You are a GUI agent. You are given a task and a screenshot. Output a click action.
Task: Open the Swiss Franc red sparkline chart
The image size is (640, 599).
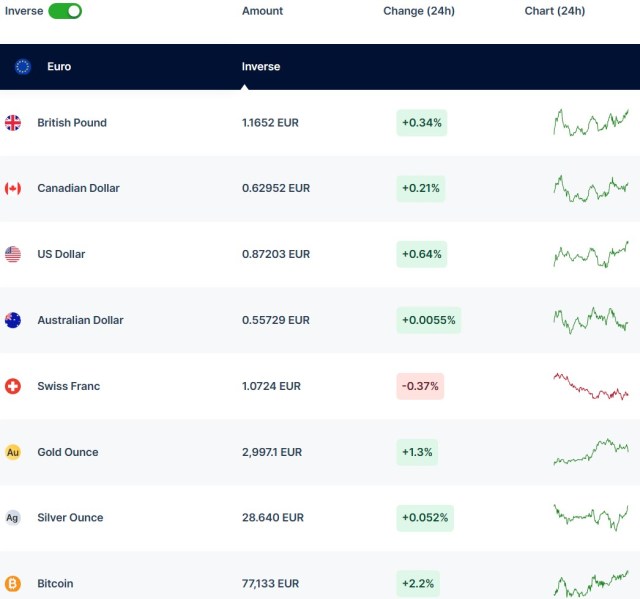click(590, 387)
